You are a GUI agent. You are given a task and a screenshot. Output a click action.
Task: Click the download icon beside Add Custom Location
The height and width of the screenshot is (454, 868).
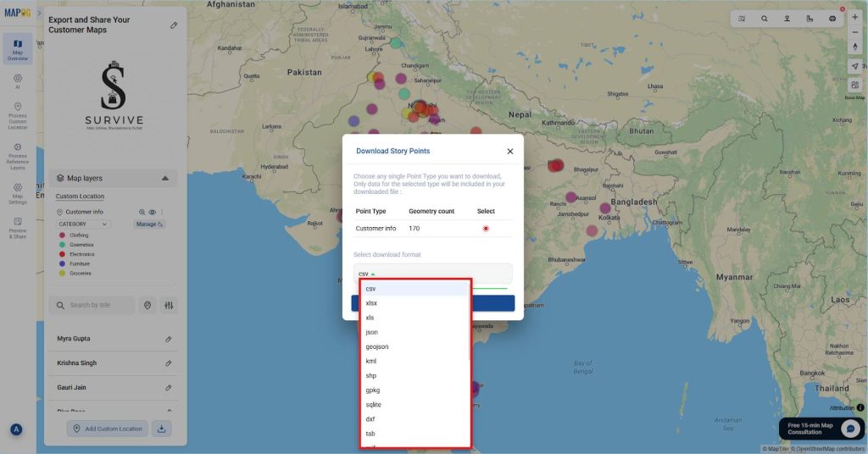click(x=163, y=429)
